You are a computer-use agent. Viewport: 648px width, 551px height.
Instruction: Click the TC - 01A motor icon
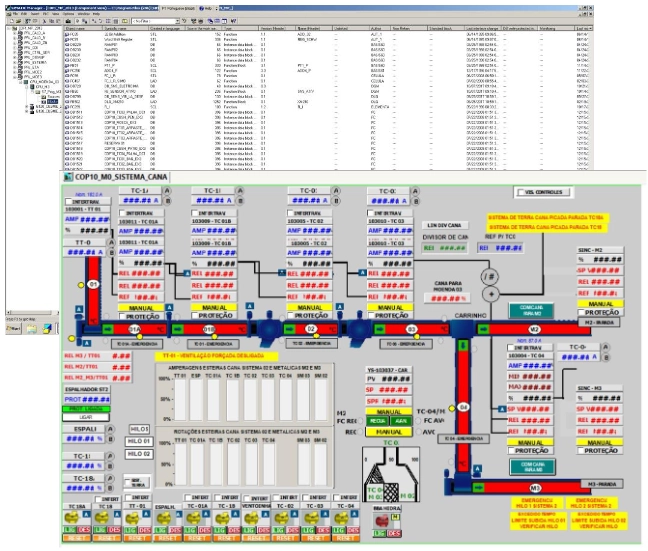pyautogui.click(x=193, y=518)
